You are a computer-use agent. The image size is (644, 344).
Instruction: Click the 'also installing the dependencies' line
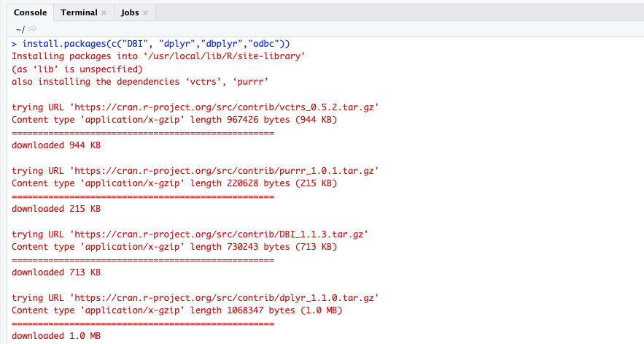point(140,82)
